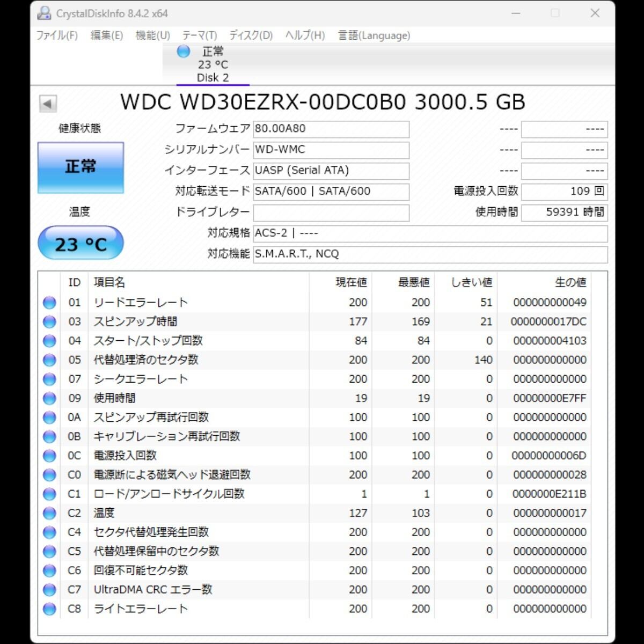644x644 pixels.
Task: Click the 対応機能 field S.M.A.R.T., NCQ
Action: tap(430, 254)
